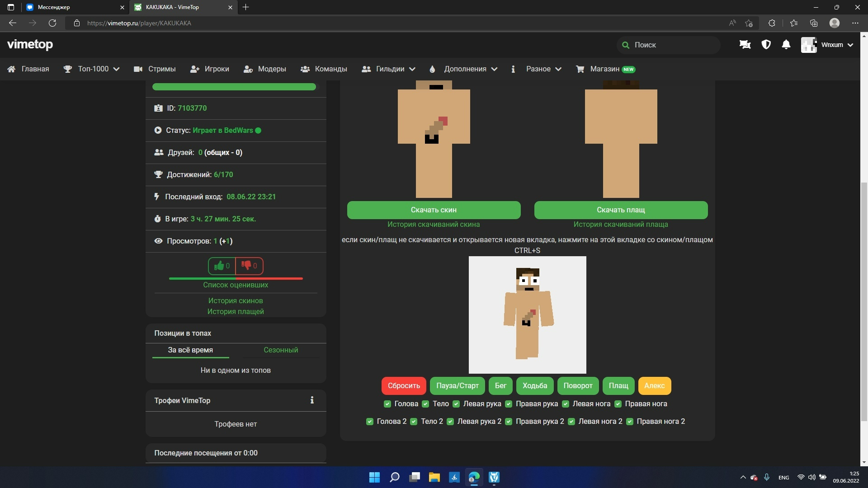Screen dimensions: 868x488
Task: Open the chat messages icon in header
Action: 745,45
